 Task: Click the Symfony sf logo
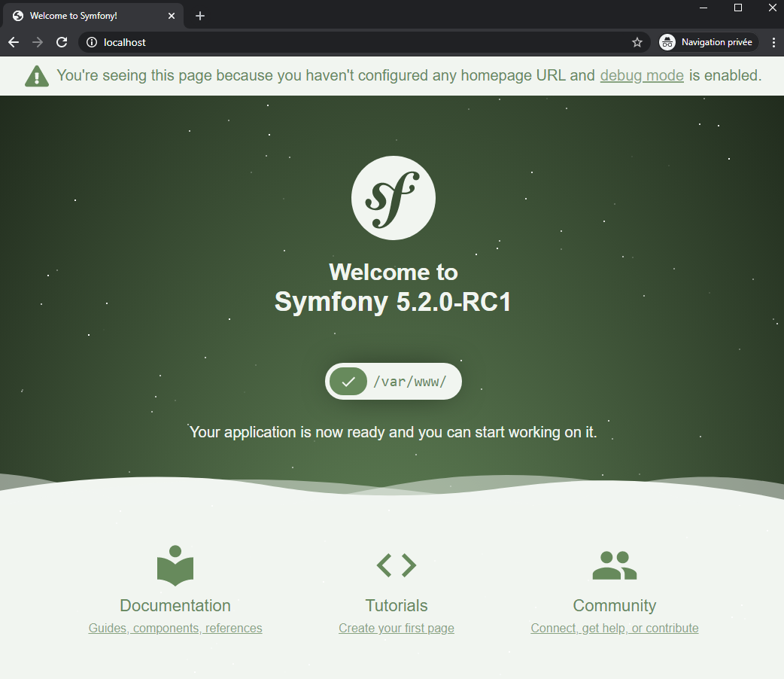(x=394, y=198)
